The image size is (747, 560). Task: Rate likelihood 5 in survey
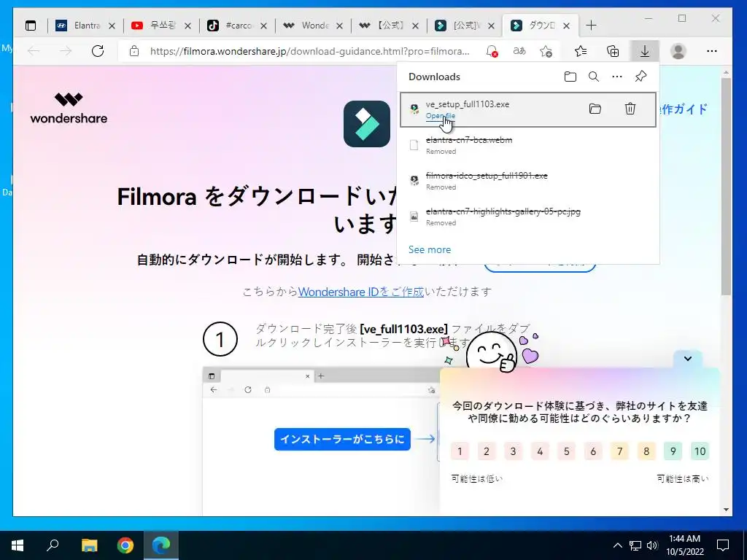566,451
